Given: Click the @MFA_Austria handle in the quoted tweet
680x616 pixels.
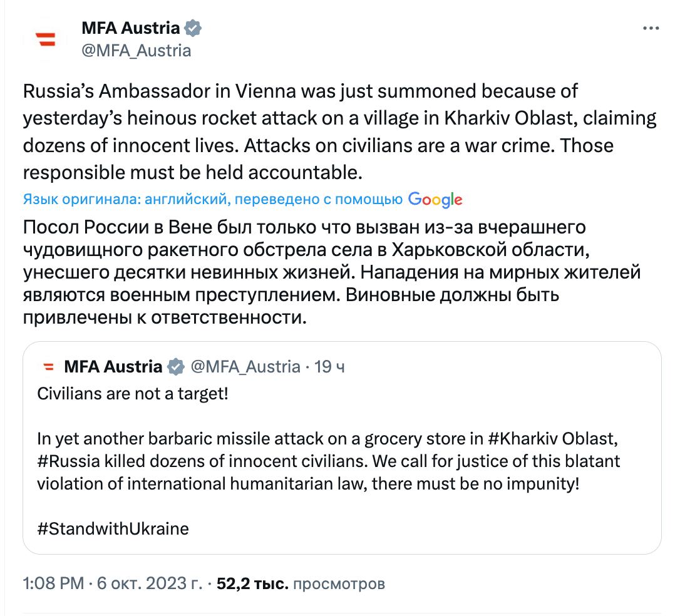Looking at the screenshot, I should [245, 367].
